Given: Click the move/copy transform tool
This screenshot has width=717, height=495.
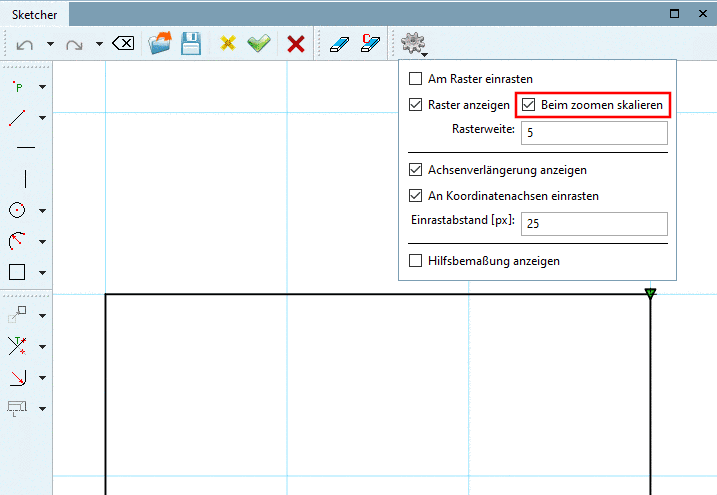Looking at the screenshot, I should click(x=17, y=314).
